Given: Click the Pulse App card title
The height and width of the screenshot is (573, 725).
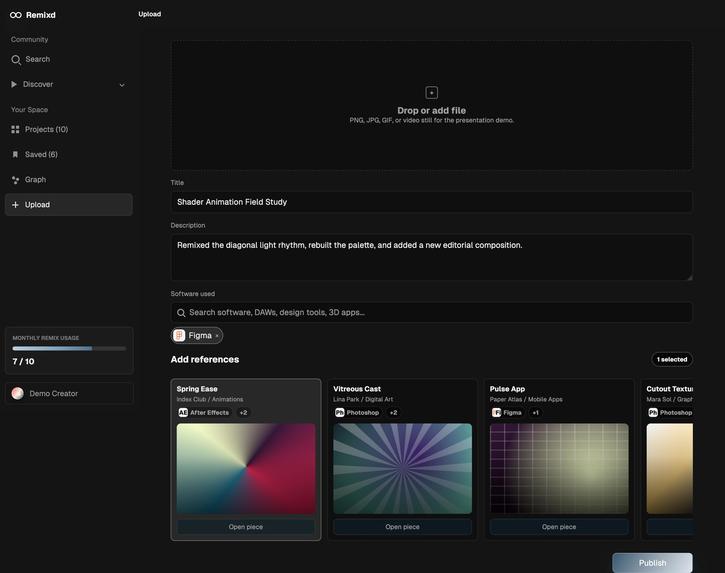Looking at the screenshot, I should (507, 389).
